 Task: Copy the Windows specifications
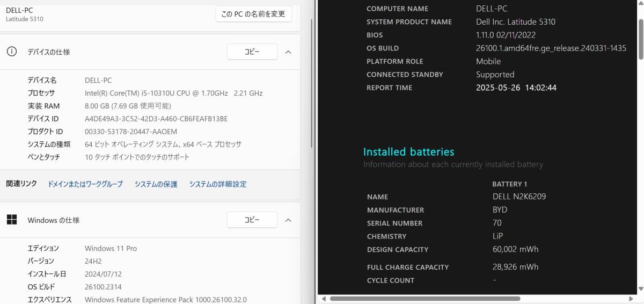(252, 220)
